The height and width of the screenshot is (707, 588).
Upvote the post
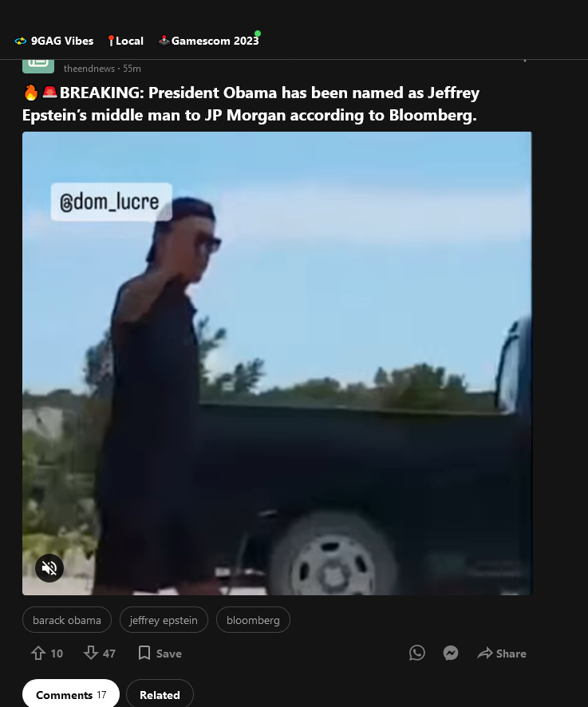(38, 654)
